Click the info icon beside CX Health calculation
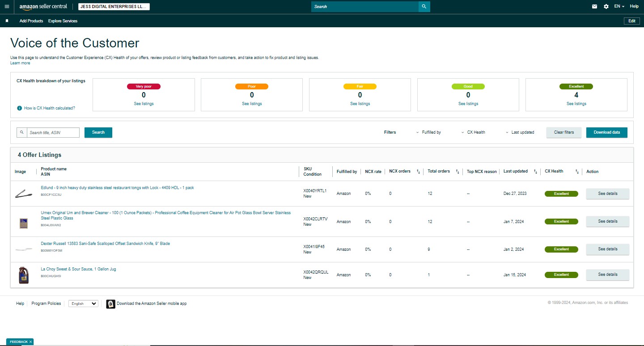This screenshot has width=644, height=346. (20, 108)
